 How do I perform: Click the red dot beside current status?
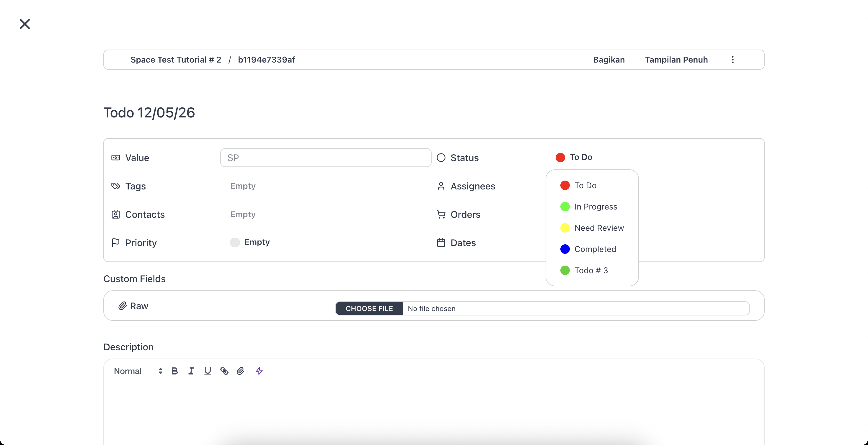560,157
